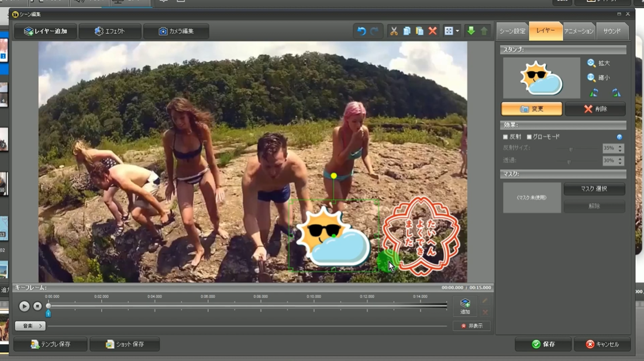
Task: Click the paste icon in toolbar
Action: [419, 31]
